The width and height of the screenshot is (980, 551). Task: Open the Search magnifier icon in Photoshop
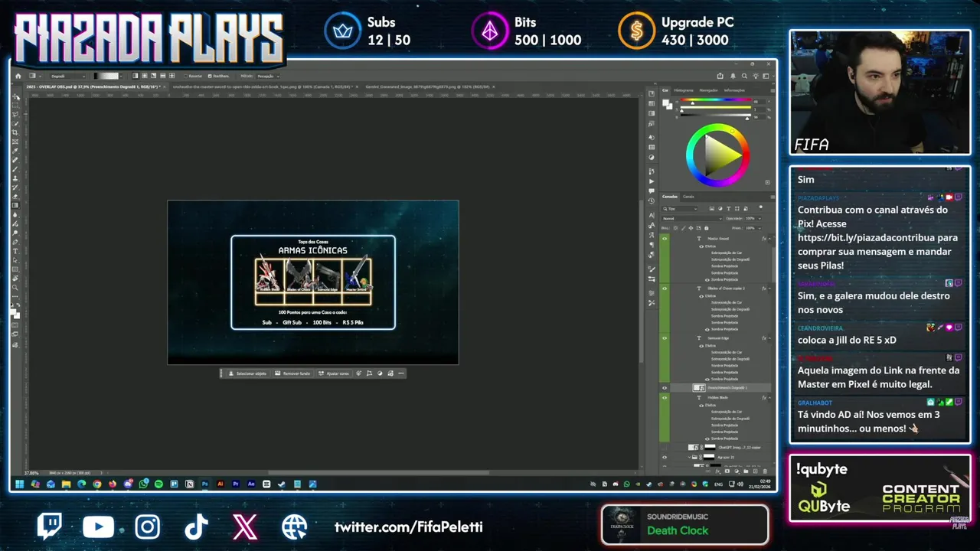point(744,76)
